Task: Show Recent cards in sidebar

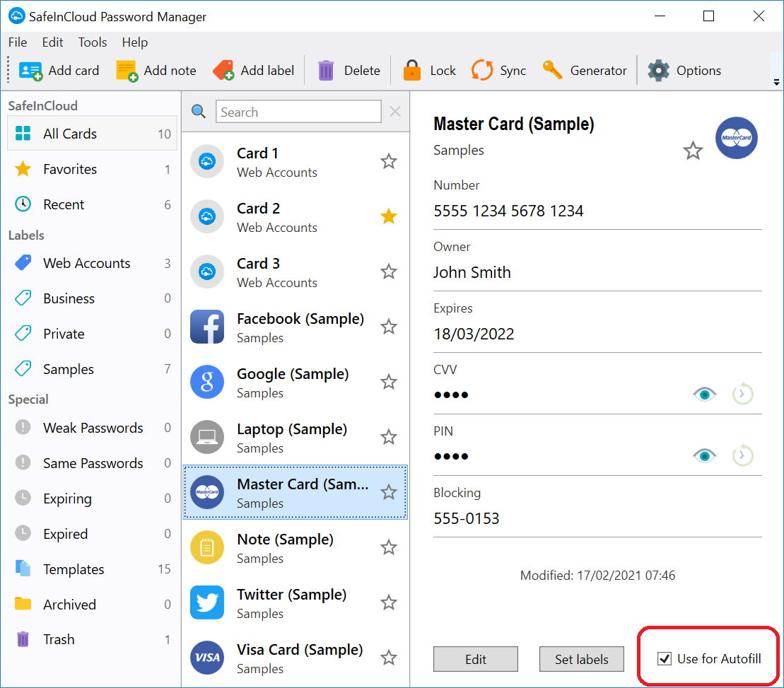Action: coord(93,204)
